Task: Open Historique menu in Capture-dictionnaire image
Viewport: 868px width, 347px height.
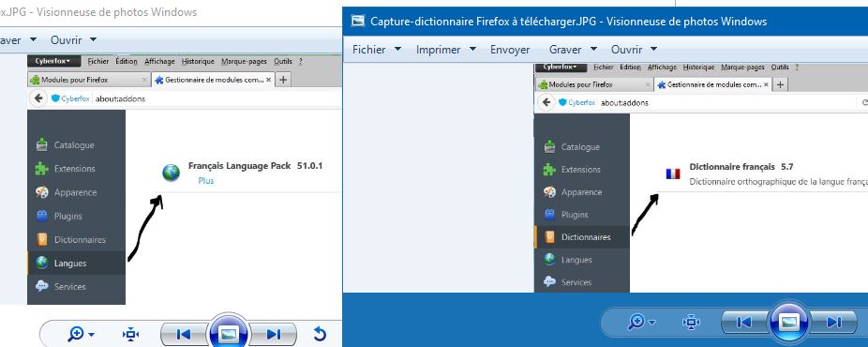Action: [x=698, y=67]
